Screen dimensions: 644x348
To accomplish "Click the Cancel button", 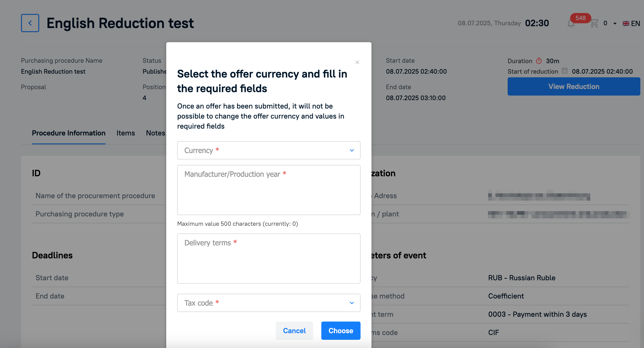I will 294,330.
